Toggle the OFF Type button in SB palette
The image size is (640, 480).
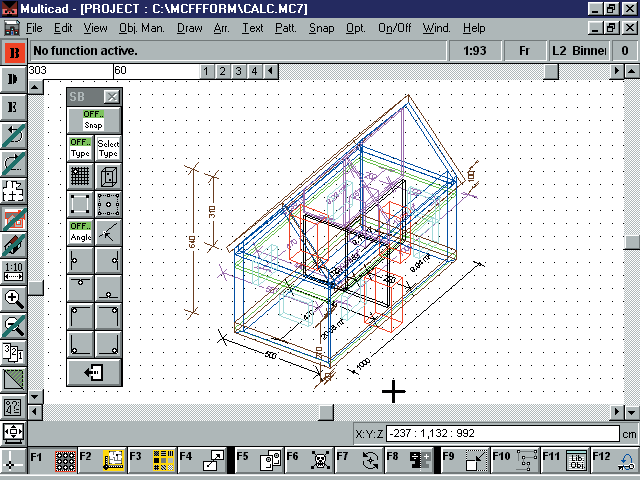[80, 149]
